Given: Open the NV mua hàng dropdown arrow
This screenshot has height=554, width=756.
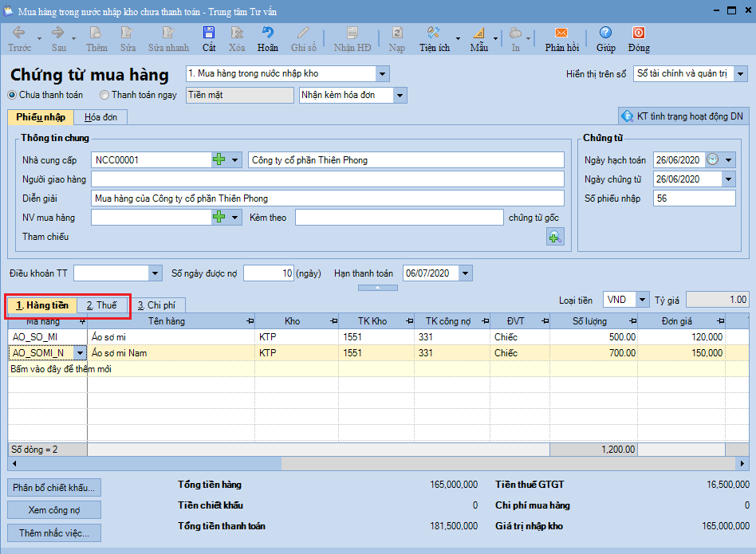Looking at the screenshot, I should (234, 218).
